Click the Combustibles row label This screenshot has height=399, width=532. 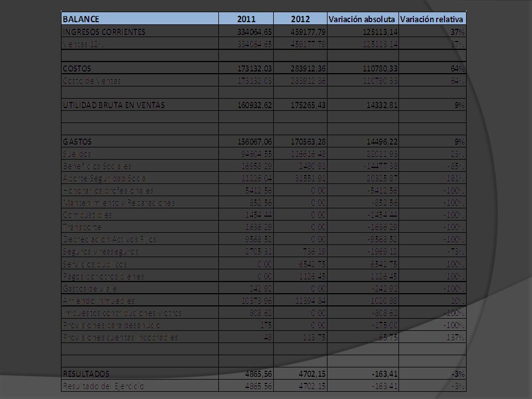[87, 215]
